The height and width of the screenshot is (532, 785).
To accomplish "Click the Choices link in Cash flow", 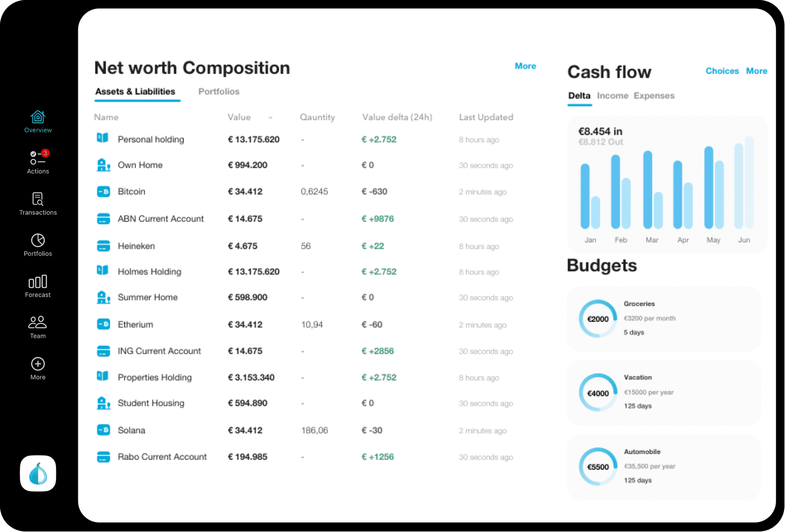I will point(722,71).
